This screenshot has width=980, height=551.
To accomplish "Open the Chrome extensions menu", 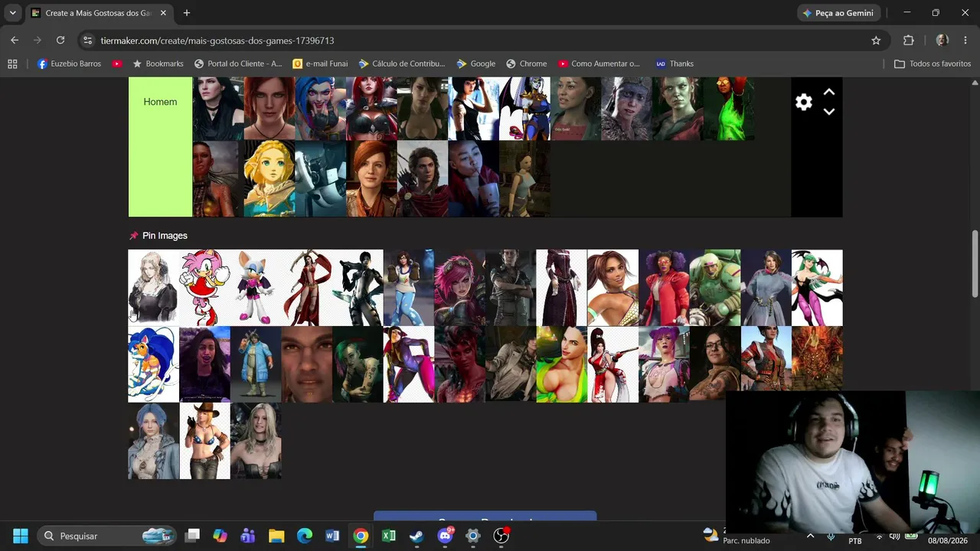I will [x=909, y=41].
